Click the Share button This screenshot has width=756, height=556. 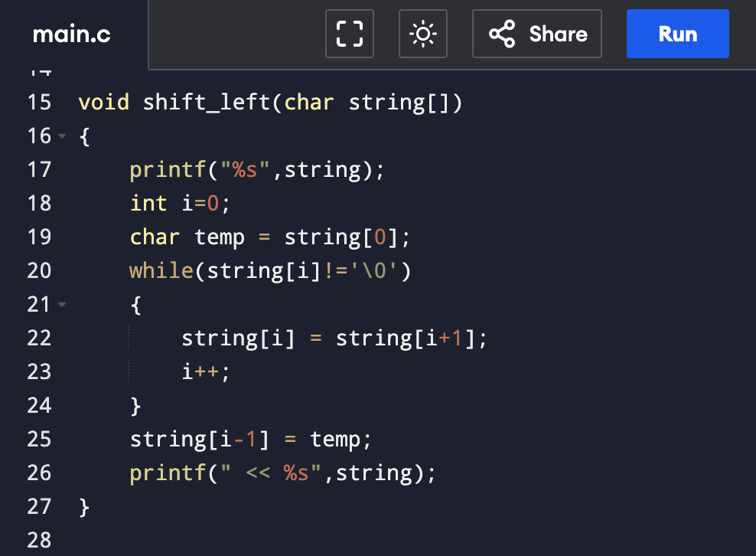point(537,34)
